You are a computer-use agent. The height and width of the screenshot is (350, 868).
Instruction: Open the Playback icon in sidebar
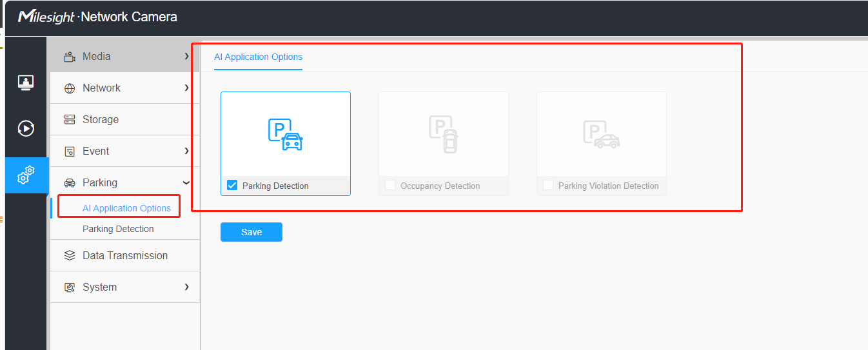pyautogui.click(x=26, y=128)
